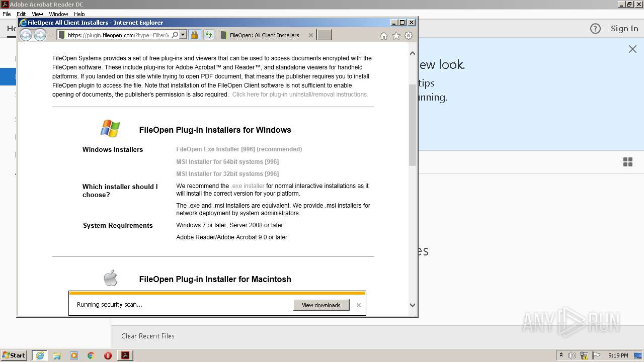The image size is (644, 362).
Task: Switch Acrobat to thumbnail grid view
Action: [628, 162]
